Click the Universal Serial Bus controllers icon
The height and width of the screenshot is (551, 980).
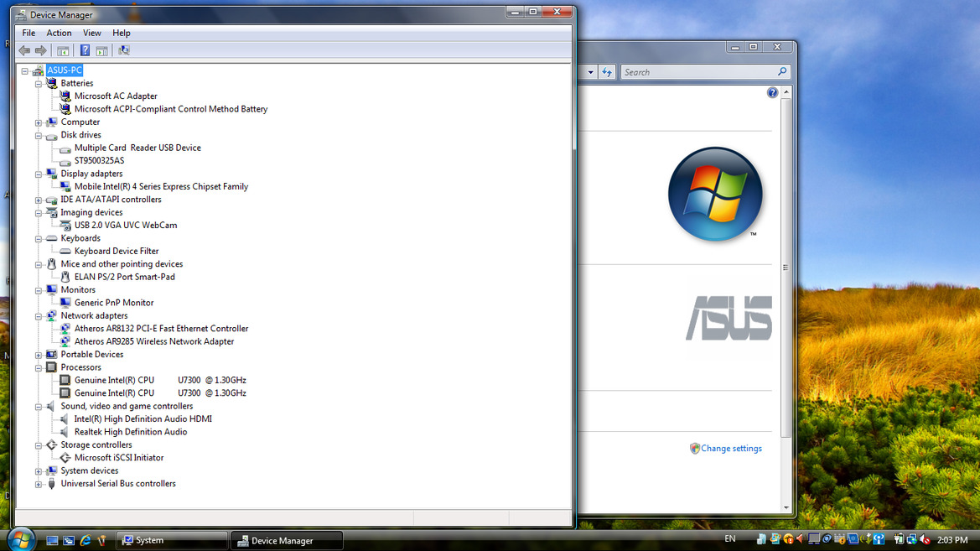52,483
